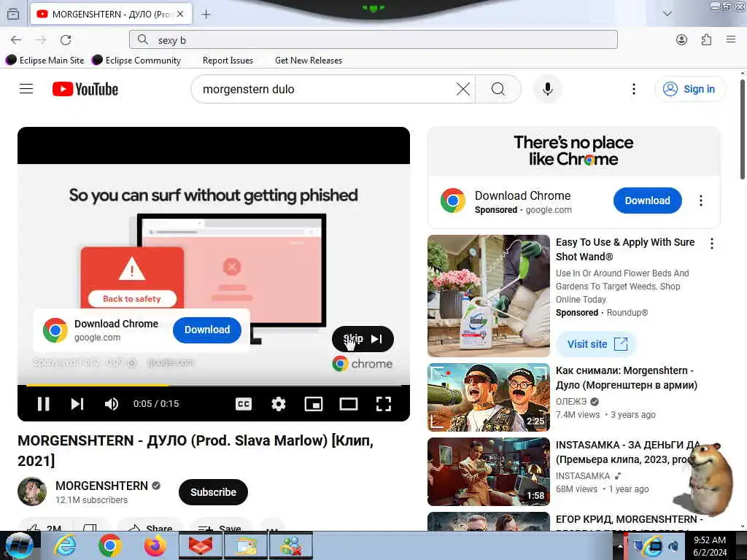Launch Google Chrome from taskbar
This screenshot has height=560, width=747.
pos(110,545)
